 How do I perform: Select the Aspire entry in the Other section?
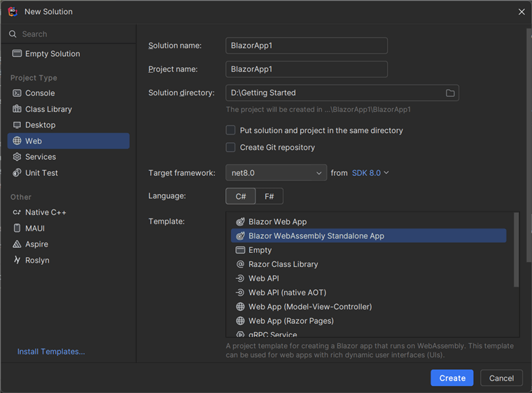coord(68,244)
